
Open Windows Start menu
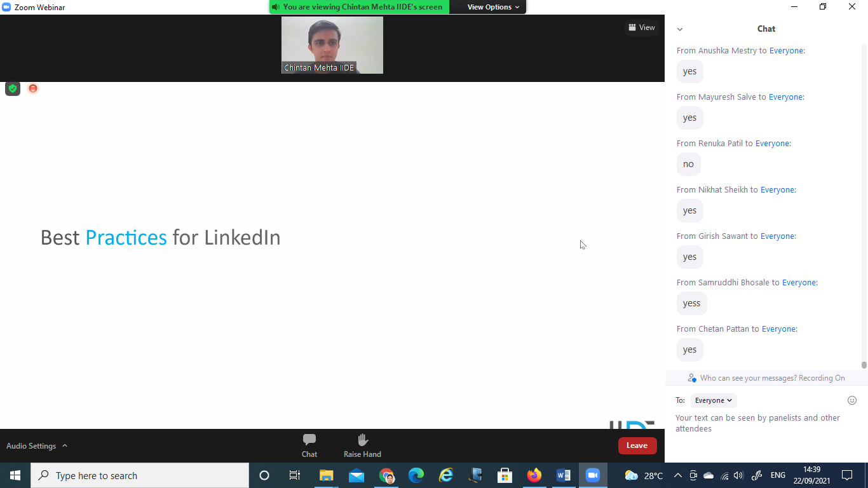[x=15, y=475]
